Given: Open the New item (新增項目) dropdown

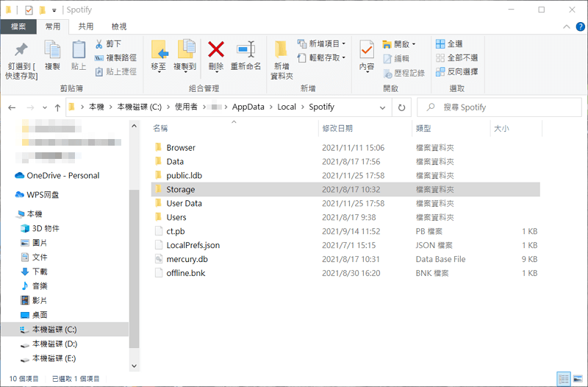Looking at the screenshot, I should click(322, 44).
